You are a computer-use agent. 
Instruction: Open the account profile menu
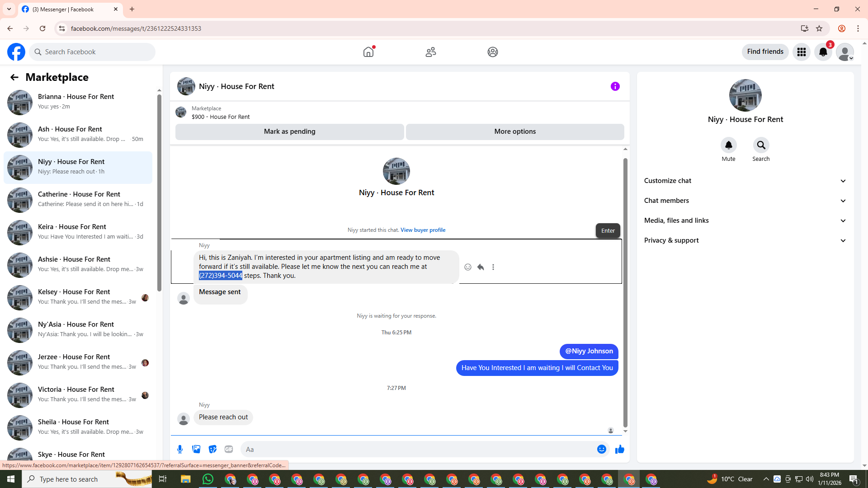(x=845, y=52)
